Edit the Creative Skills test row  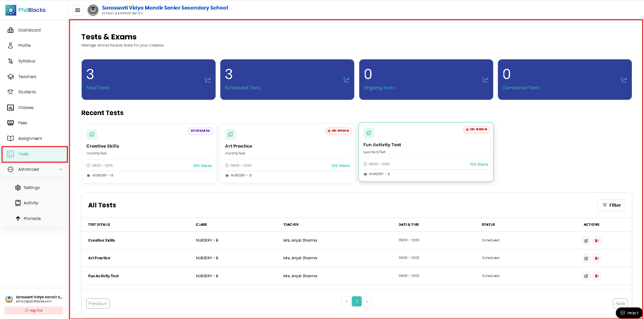(586, 241)
